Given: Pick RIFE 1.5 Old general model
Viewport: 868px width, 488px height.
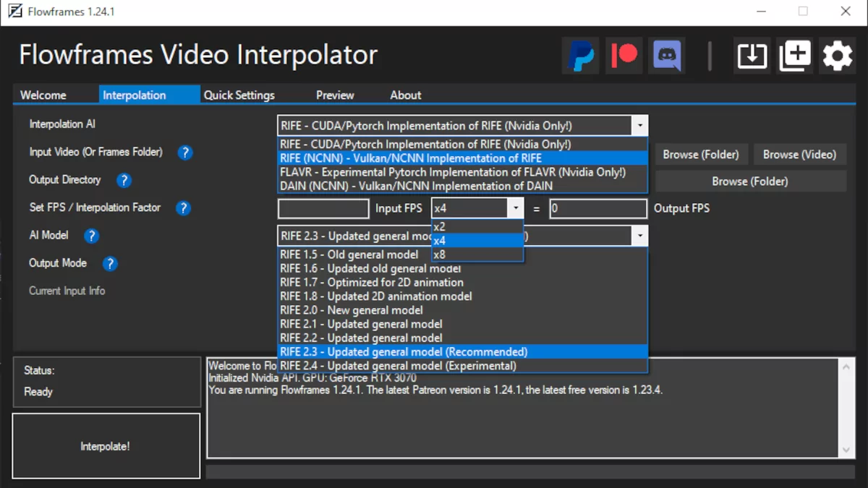Looking at the screenshot, I should click(462, 254).
